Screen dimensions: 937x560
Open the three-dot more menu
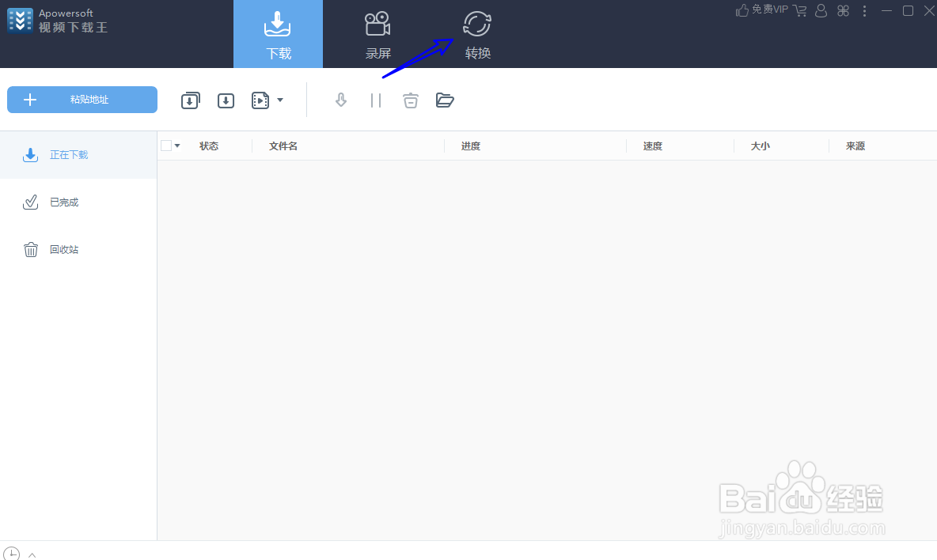coord(865,11)
